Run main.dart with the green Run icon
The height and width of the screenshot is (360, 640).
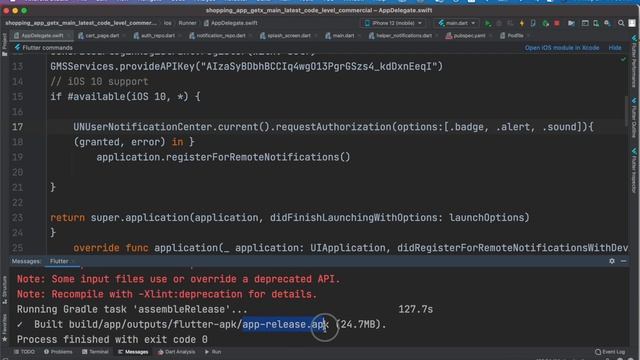488,23
